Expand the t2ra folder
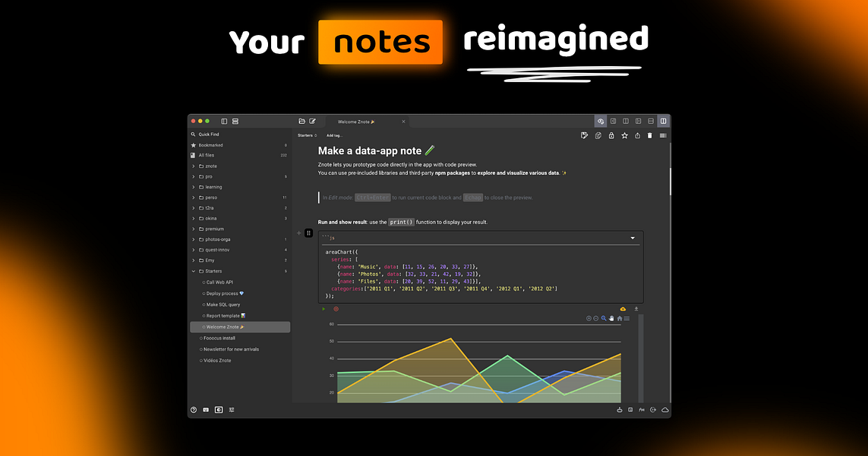Image resolution: width=868 pixels, height=456 pixels. (194, 208)
